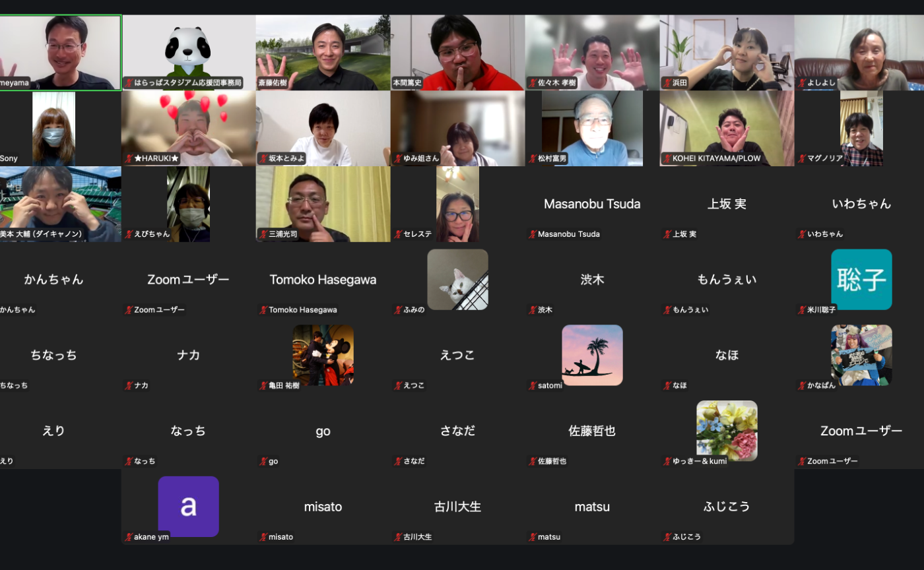Select the Mickey Mouse photo on 亀田 祐樹's tile
This screenshot has height=570, width=924.
(x=323, y=354)
